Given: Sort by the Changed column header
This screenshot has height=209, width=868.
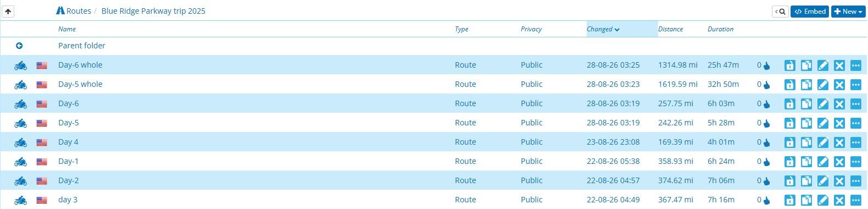Looking at the screenshot, I should tap(603, 29).
